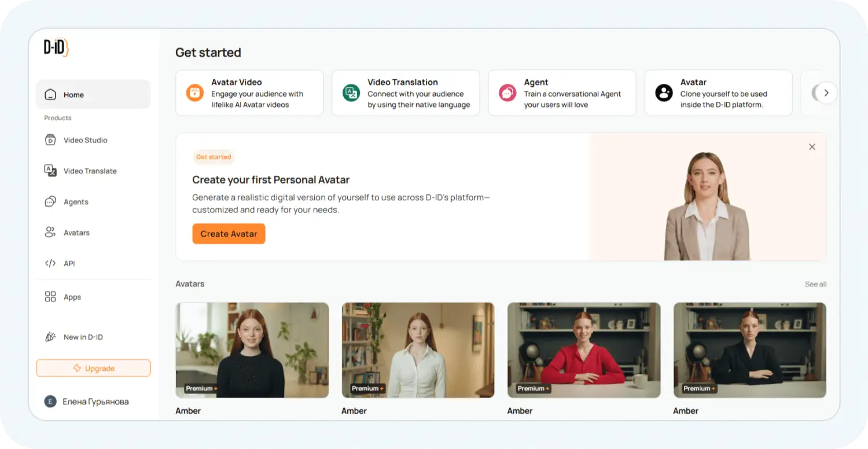Click the green Video Translation icon

[x=351, y=93]
